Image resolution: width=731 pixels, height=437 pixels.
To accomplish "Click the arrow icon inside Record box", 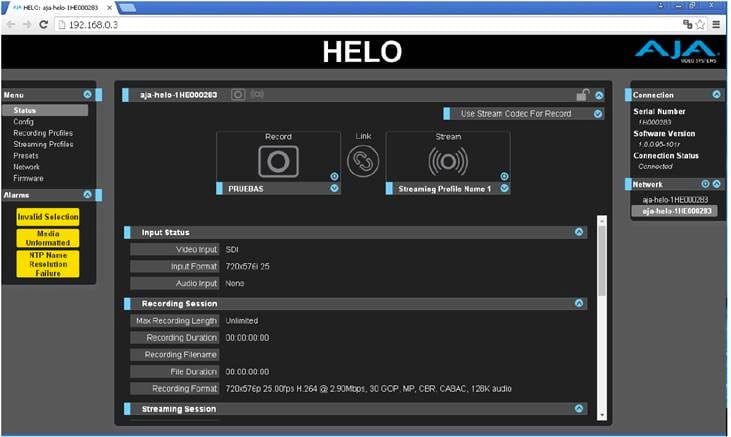I will pyautogui.click(x=334, y=176).
